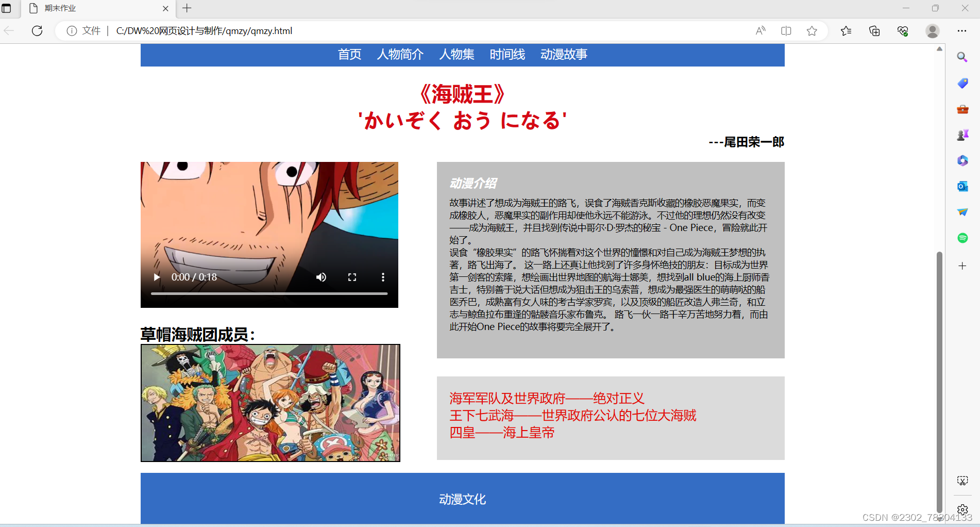Open Settings and more menu

pos(962,31)
